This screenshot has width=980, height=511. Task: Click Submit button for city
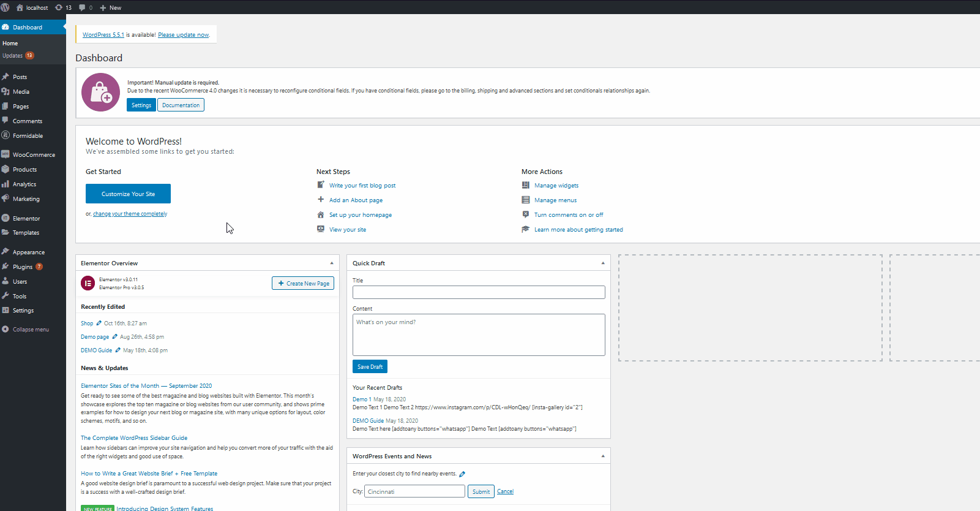tap(481, 491)
